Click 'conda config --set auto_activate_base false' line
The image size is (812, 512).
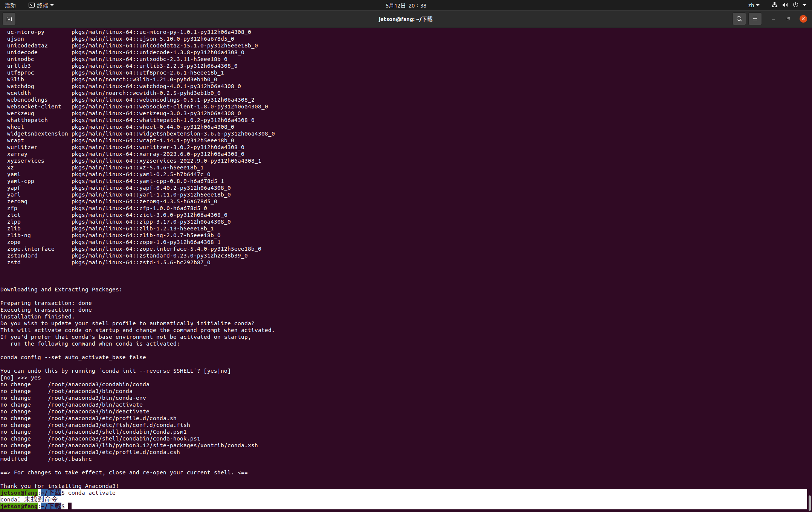[x=73, y=357]
